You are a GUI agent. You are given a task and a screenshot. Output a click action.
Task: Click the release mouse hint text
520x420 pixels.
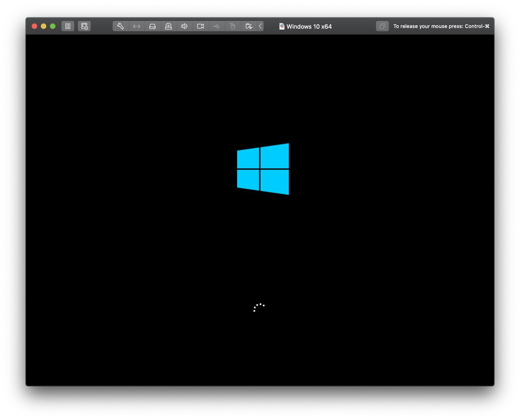(x=441, y=26)
